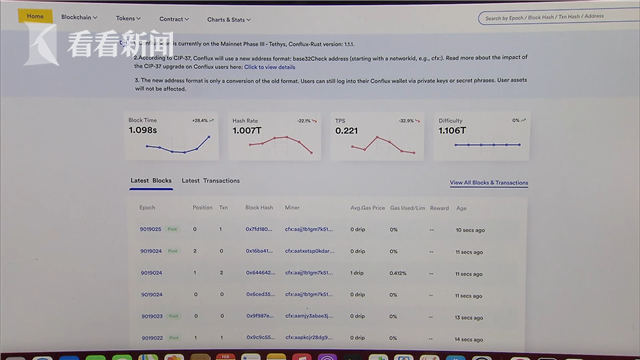This screenshot has width=640, height=360.
Task: Click the Avg.Gas Price column header
Action: 367,208
